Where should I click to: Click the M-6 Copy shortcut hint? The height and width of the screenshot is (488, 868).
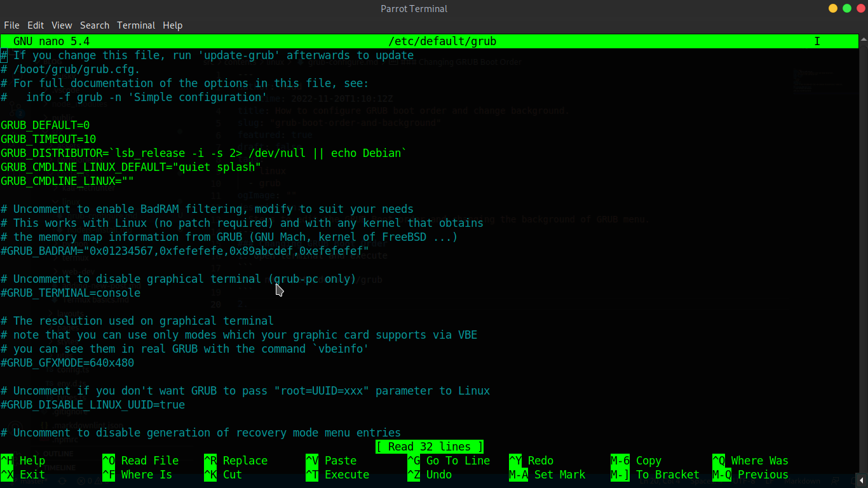point(636,461)
